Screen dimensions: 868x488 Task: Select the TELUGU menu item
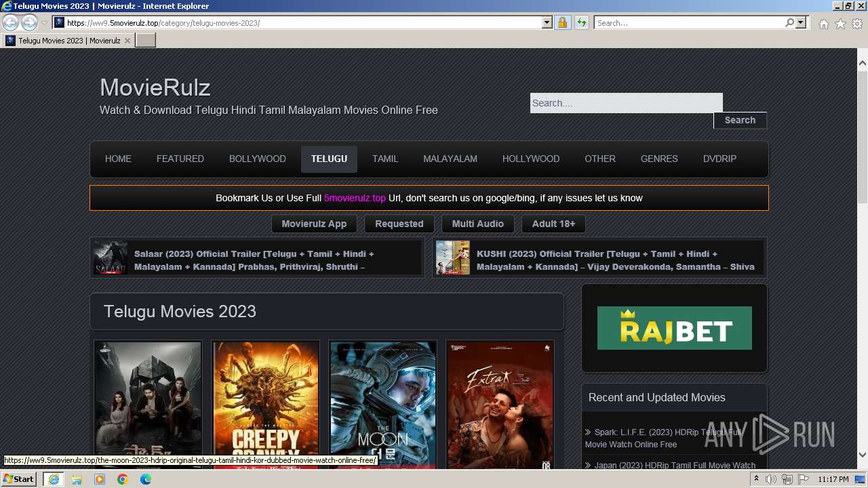(329, 159)
